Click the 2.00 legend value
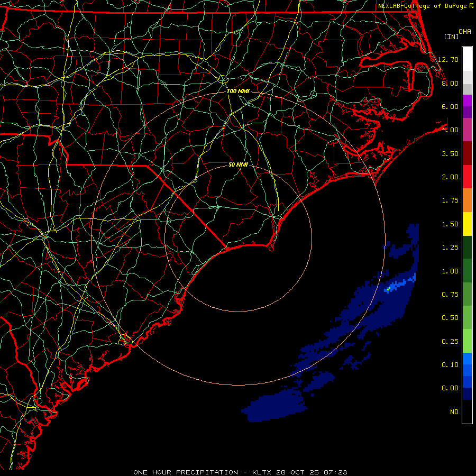Viewport: 476px width, 476px height. (x=450, y=177)
